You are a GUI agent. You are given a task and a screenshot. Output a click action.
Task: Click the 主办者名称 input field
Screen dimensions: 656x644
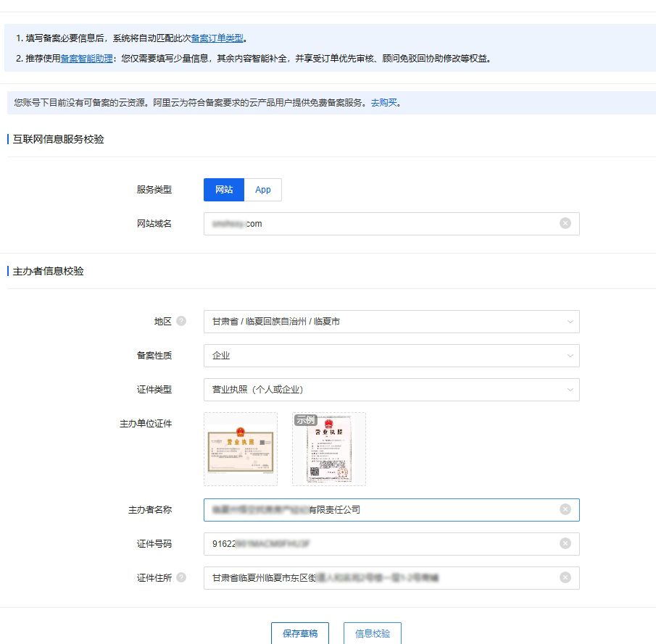(362, 510)
